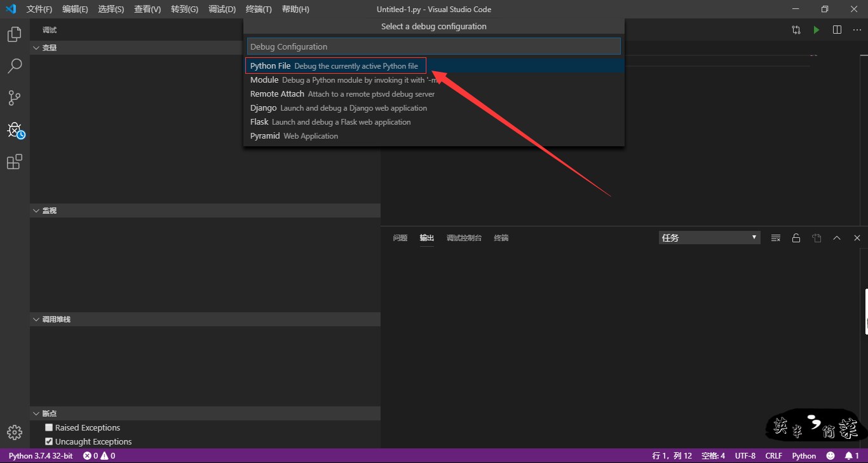Screen dimensions: 868x463
Task: Click the green Run Python file button
Action: coord(817,30)
